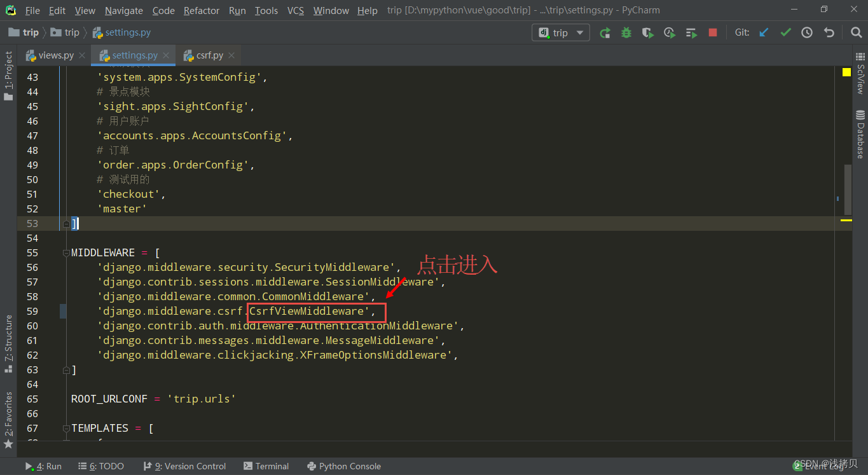Screen dimensions: 868x475
Task: Open the Python Console tool window
Action: point(343,466)
